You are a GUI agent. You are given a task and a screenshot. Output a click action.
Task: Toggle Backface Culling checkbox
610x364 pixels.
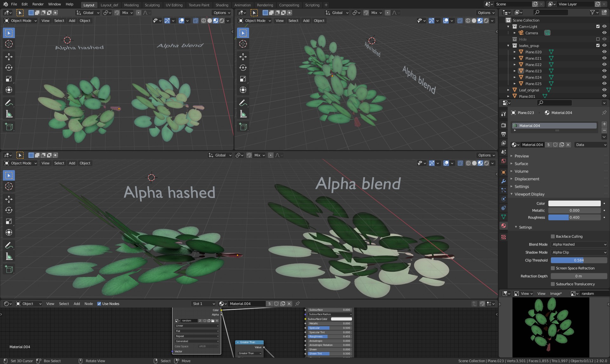tap(553, 236)
